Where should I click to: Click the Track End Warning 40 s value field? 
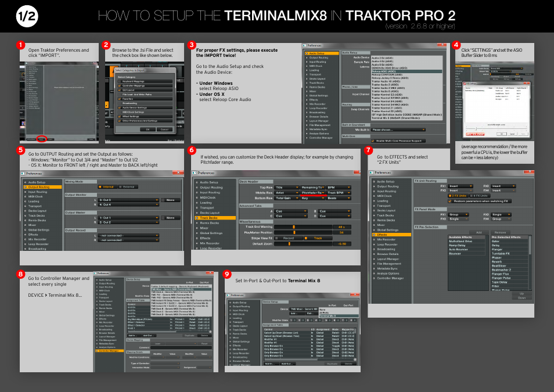click(x=341, y=227)
